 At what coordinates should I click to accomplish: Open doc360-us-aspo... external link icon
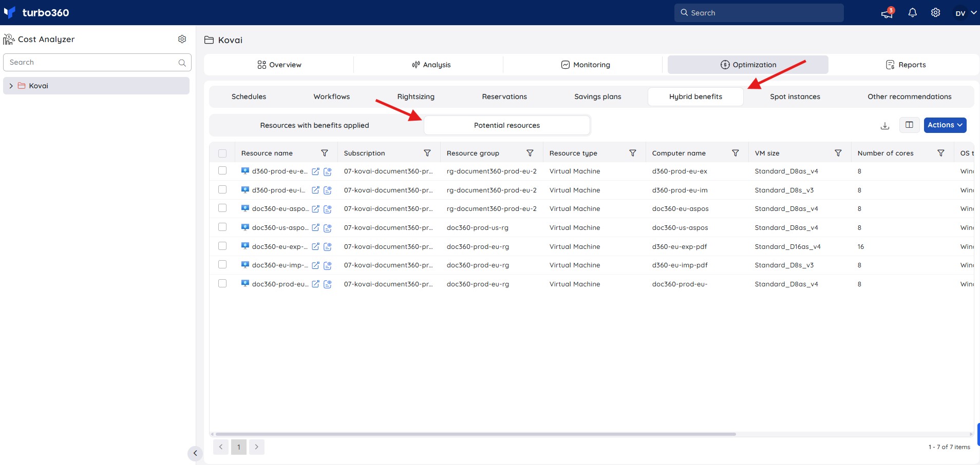point(315,228)
